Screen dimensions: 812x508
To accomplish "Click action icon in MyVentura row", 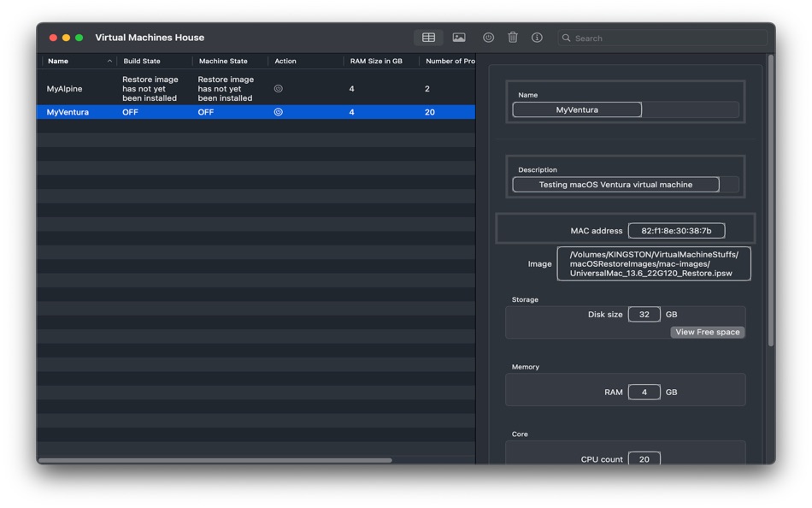I will pyautogui.click(x=278, y=112).
